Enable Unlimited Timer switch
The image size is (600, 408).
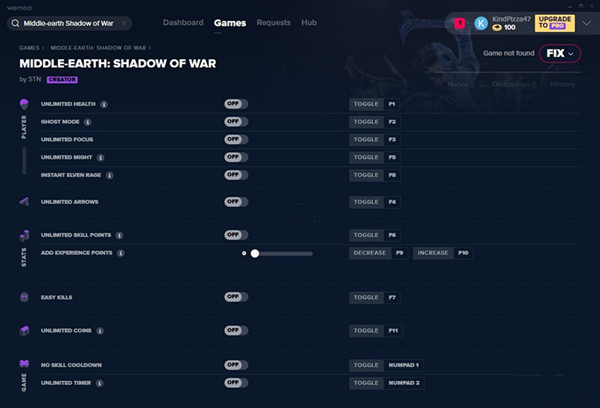coord(236,383)
